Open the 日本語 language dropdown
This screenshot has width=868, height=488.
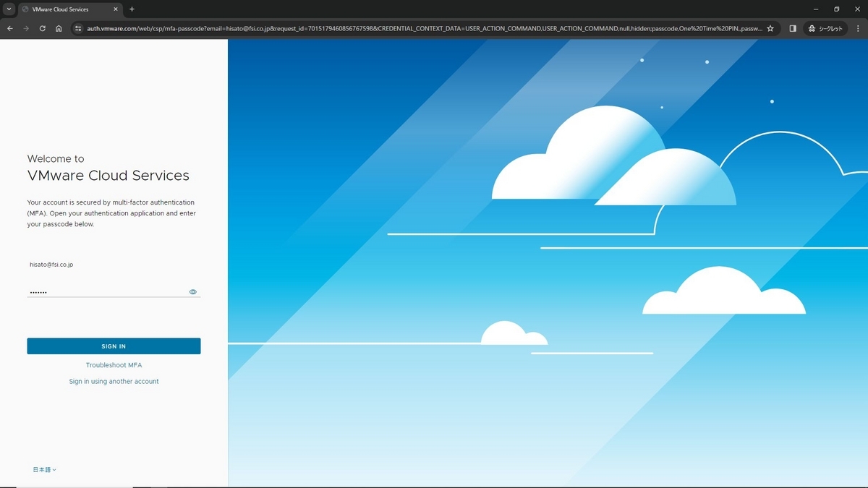click(x=44, y=470)
